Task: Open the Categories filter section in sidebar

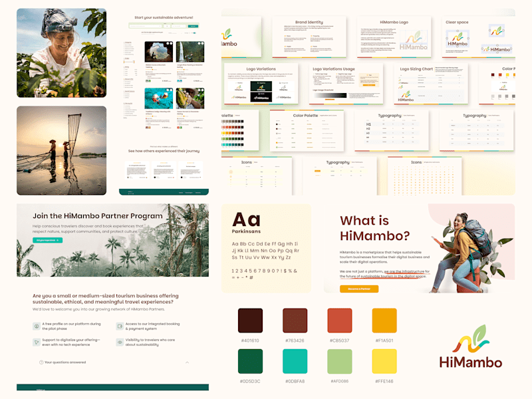Action: click(x=128, y=43)
